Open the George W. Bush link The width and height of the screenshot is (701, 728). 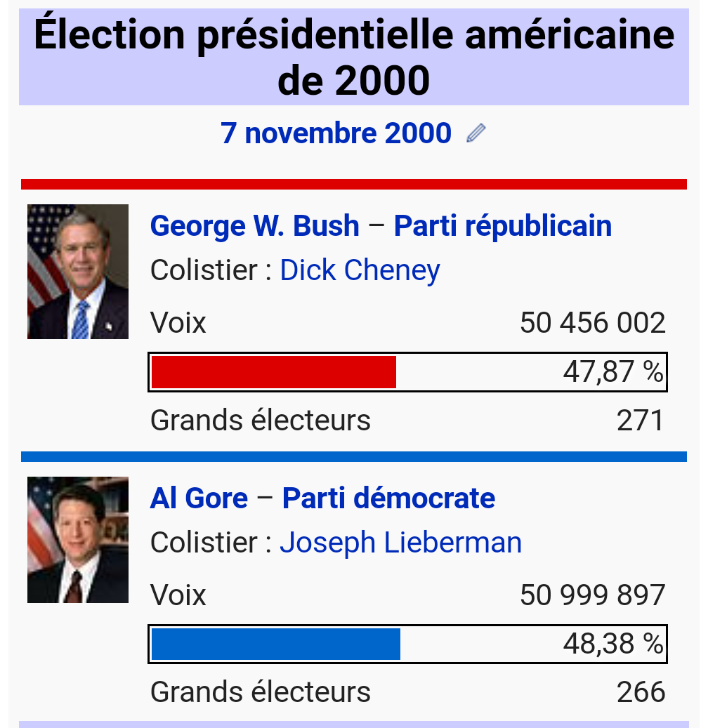click(x=255, y=226)
